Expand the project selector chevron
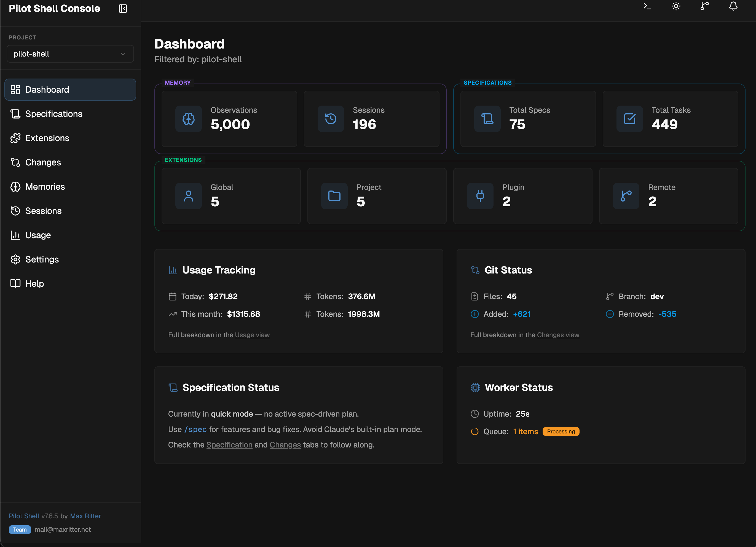Image resolution: width=756 pixels, height=547 pixels. (x=123, y=54)
